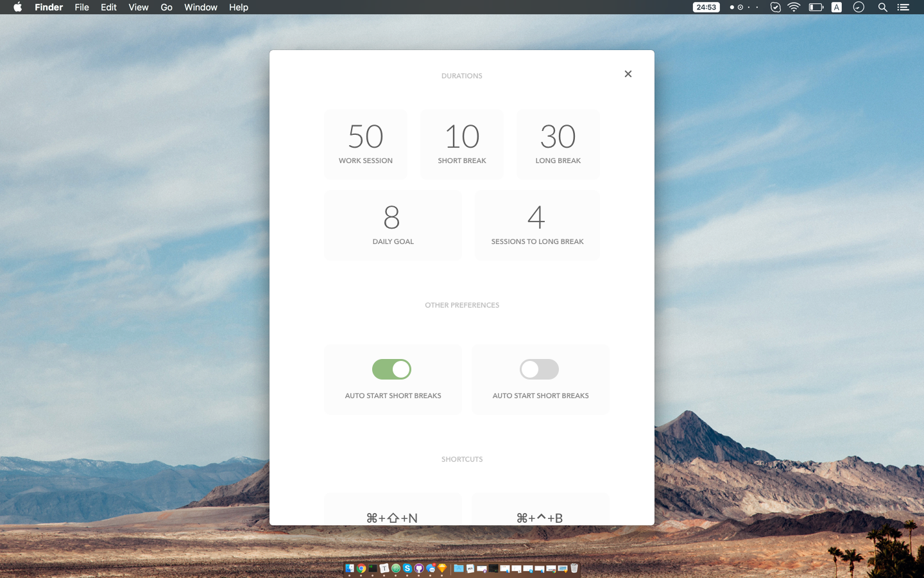Click the Durations section heading
The width and height of the screenshot is (924, 578).
[462, 76]
